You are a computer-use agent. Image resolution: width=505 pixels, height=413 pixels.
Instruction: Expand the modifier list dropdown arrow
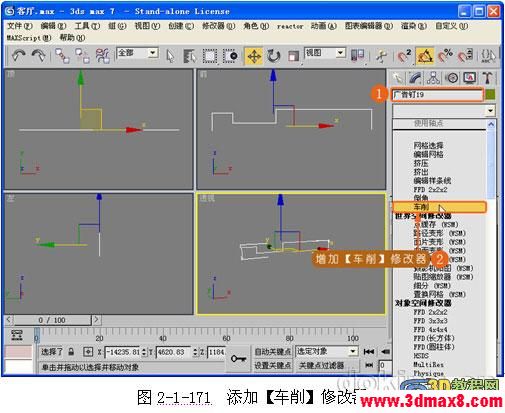[490, 110]
